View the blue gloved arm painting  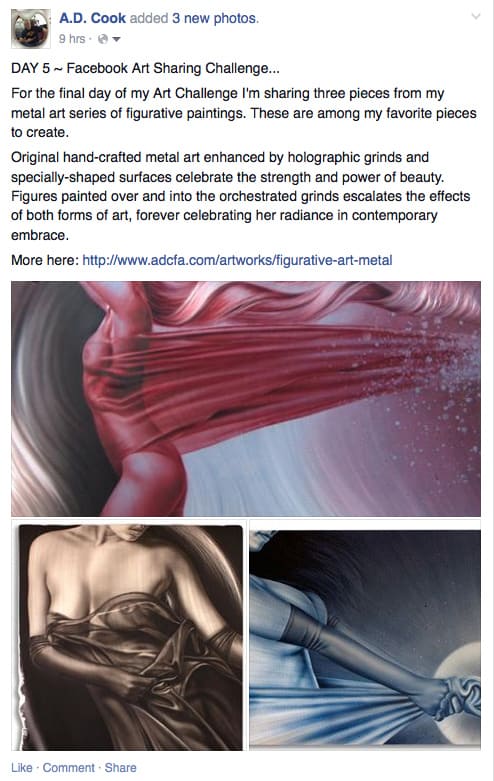[x=365, y=634]
